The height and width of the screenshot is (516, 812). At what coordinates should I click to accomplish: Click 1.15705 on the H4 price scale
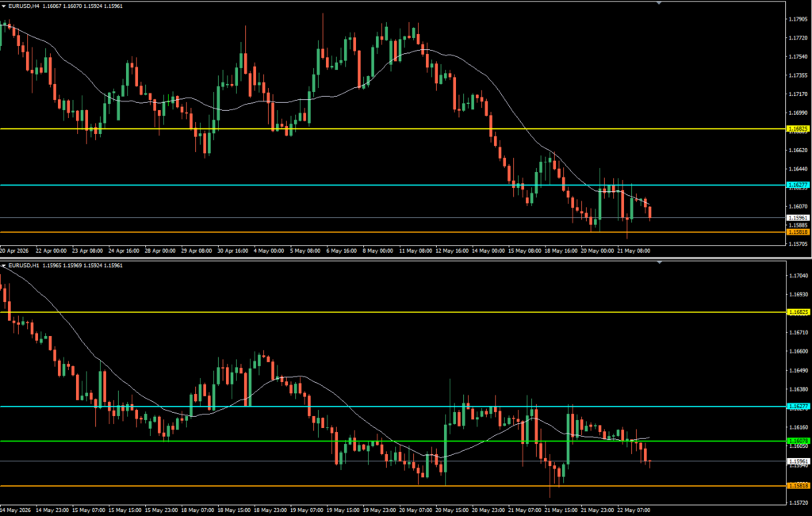point(799,244)
